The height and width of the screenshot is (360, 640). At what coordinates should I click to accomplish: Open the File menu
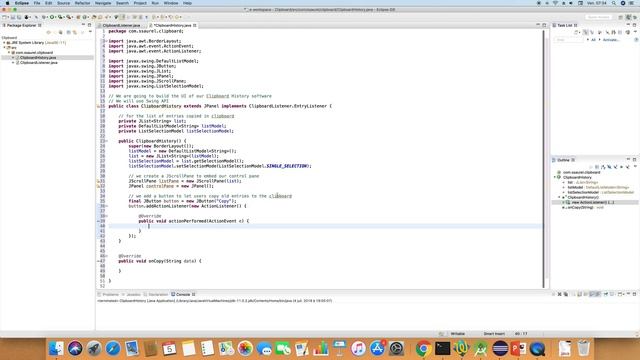37,3
